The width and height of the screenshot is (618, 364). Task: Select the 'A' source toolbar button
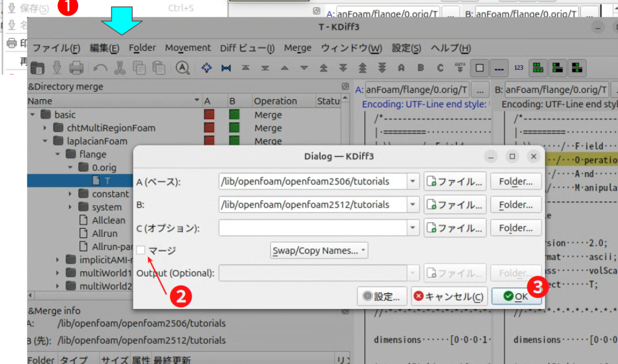point(401,68)
